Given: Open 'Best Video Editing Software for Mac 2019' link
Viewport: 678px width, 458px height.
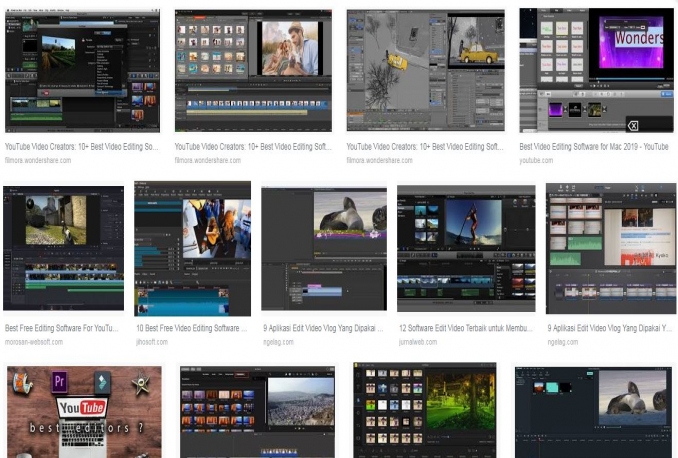Looking at the screenshot, I should click(x=593, y=146).
